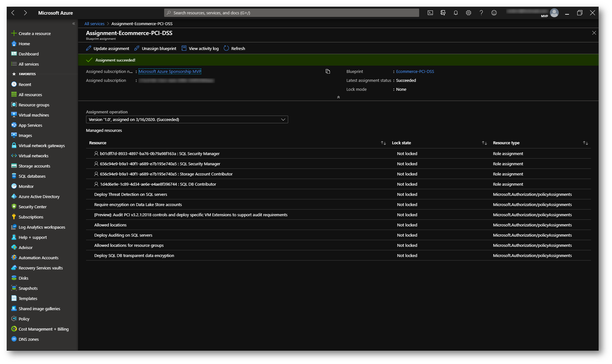Collapse the essentials section chevron
The width and height of the screenshot is (612, 364).
coord(338,97)
